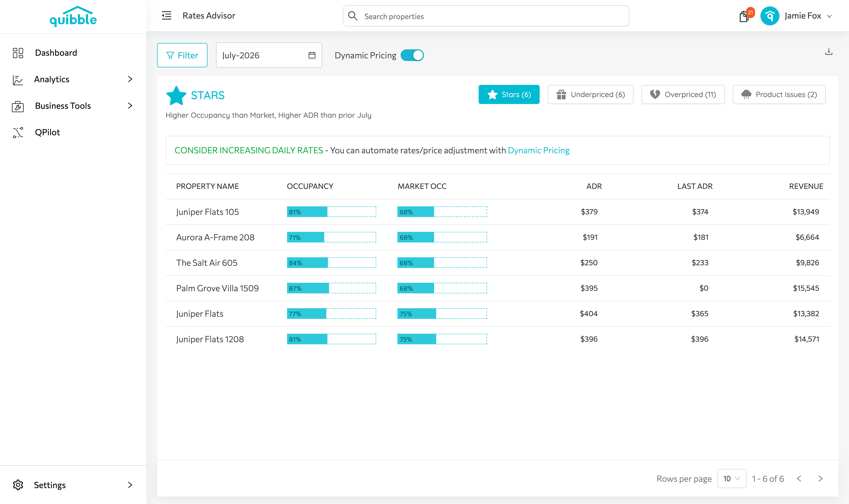The image size is (849, 504).
Task: Expand the Business Tools chevron
Action: pos(130,106)
